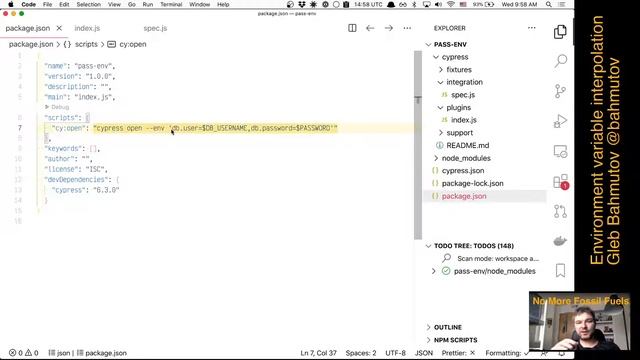The image size is (640, 360).
Task: Open package-lock.json in the Explorer
Action: click(472, 184)
